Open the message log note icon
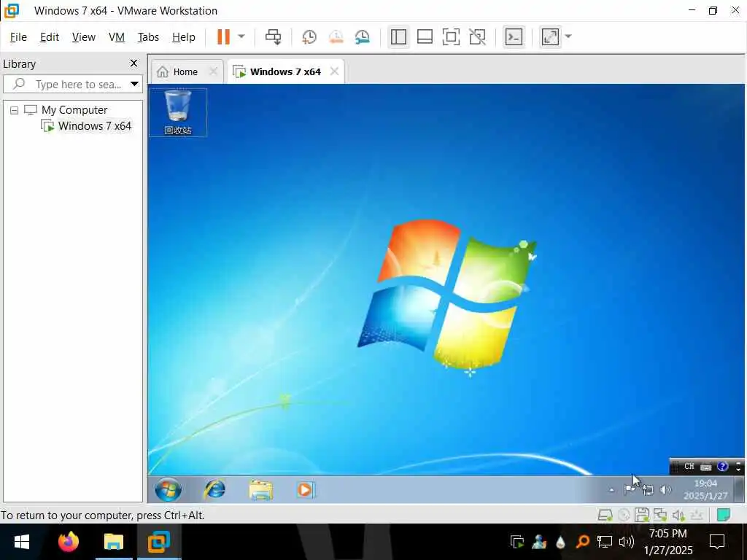Screen dimensions: 747x560 [724, 515]
